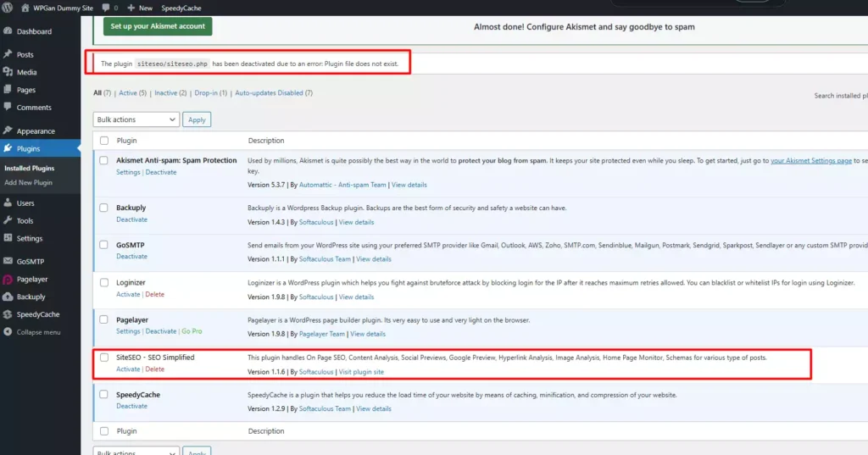View details for Backuply plugin
This screenshot has height=455, width=868.
356,223
